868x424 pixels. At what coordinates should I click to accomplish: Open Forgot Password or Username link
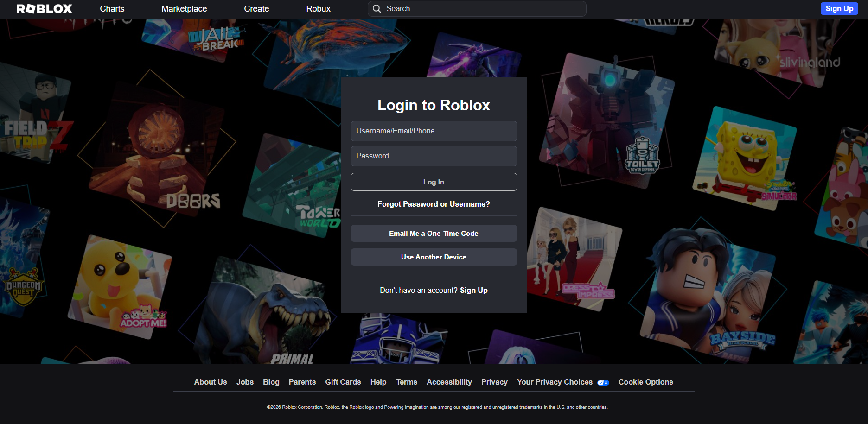(x=434, y=204)
